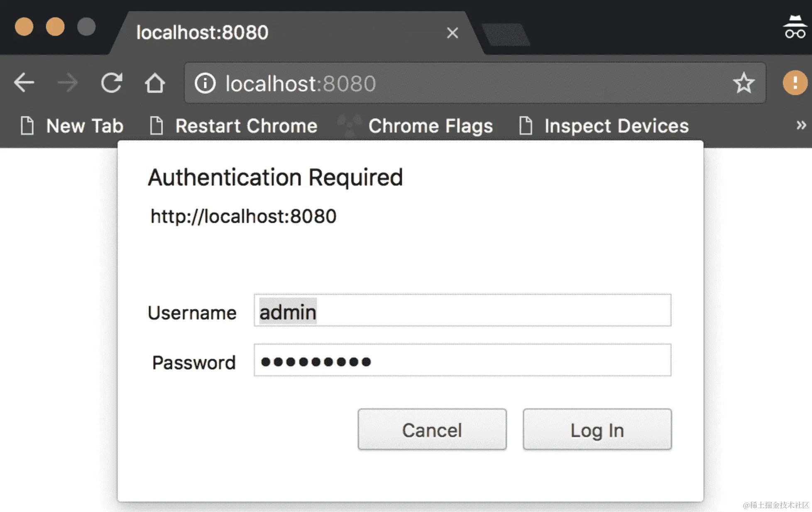Click the incognito mode icon
The image size is (812, 512).
coord(795,27)
